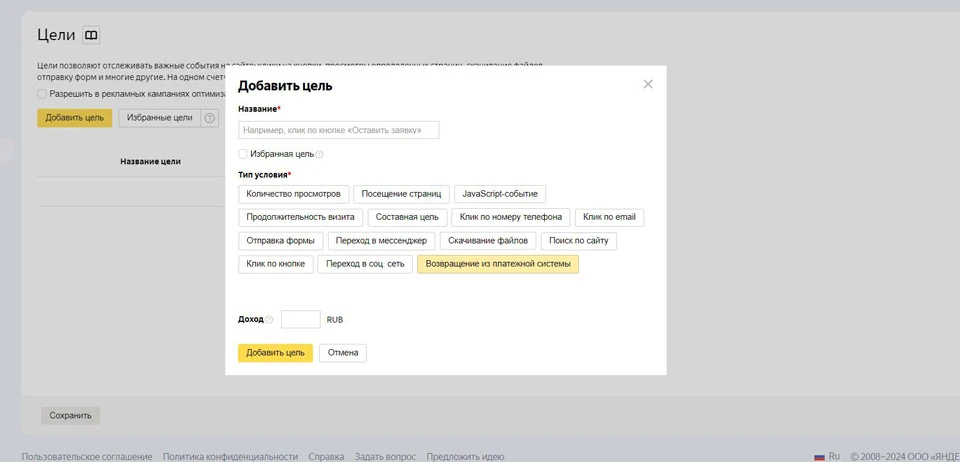The width and height of the screenshot is (960, 462).
Task: Choose Продолжительность визита condition type
Action: pyautogui.click(x=301, y=217)
